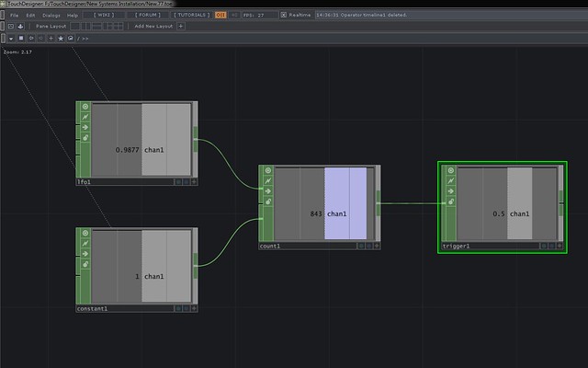The height and width of the screenshot is (368, 588).
Task: Open the Dialogs menu
Action: coord(52,16)
